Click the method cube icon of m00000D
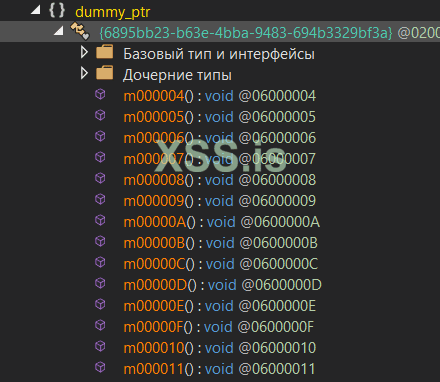The image size is (440, 382). [x=100, y=283]
